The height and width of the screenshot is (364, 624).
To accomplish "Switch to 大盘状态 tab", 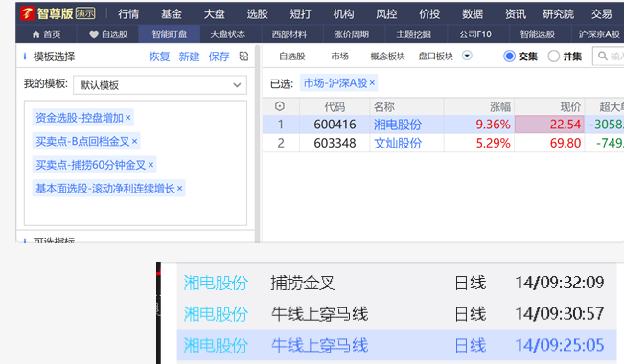I will point(227,34).
